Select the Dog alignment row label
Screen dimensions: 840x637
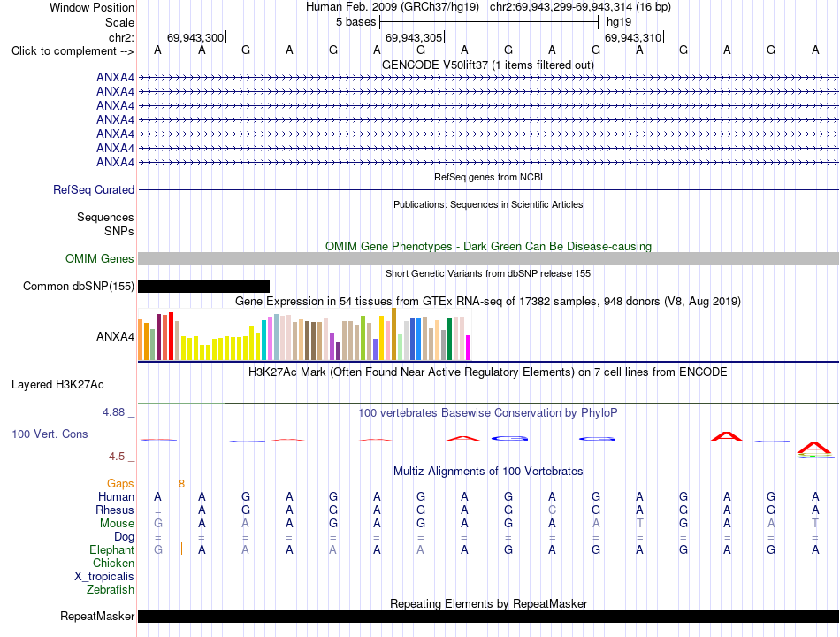coord(124,537)
